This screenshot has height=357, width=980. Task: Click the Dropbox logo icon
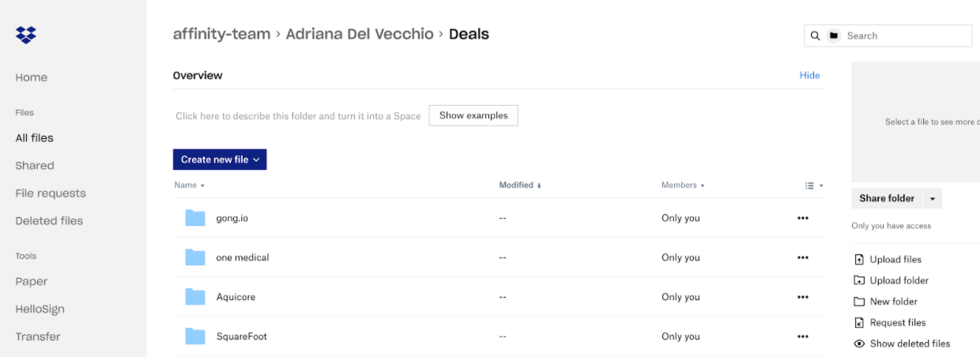pos(26,35)
